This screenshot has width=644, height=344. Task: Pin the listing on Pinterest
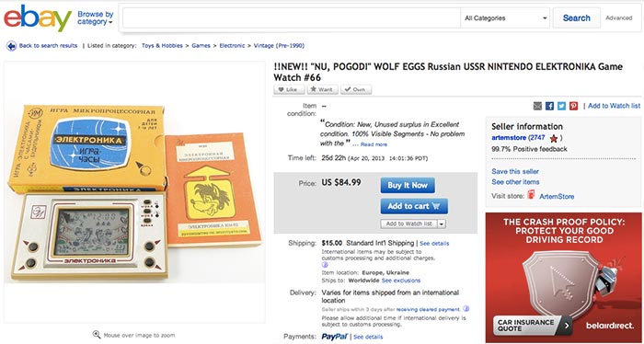[573, 106]
